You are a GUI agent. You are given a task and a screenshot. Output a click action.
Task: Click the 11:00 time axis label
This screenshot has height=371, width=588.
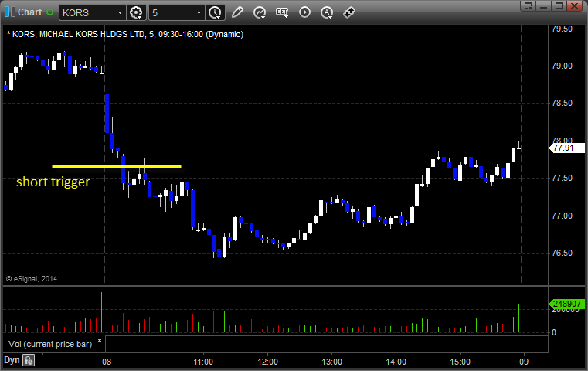[x=203, y=362]
